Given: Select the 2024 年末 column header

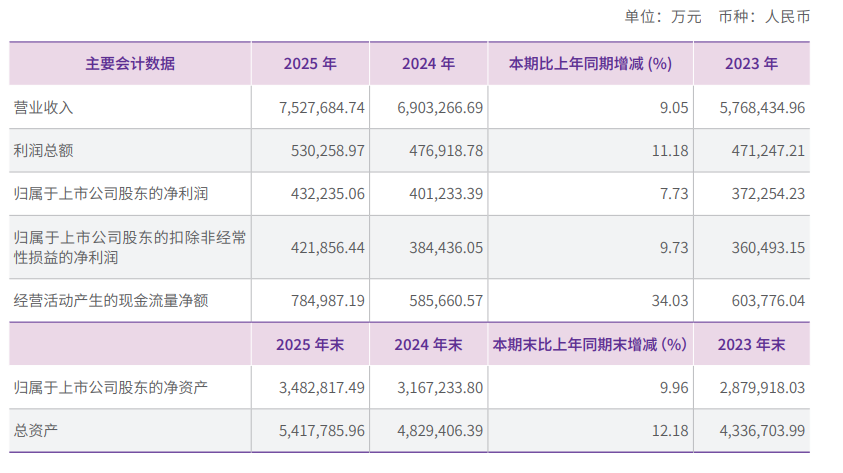Looking at the screenshot, I should pos(428,344).
